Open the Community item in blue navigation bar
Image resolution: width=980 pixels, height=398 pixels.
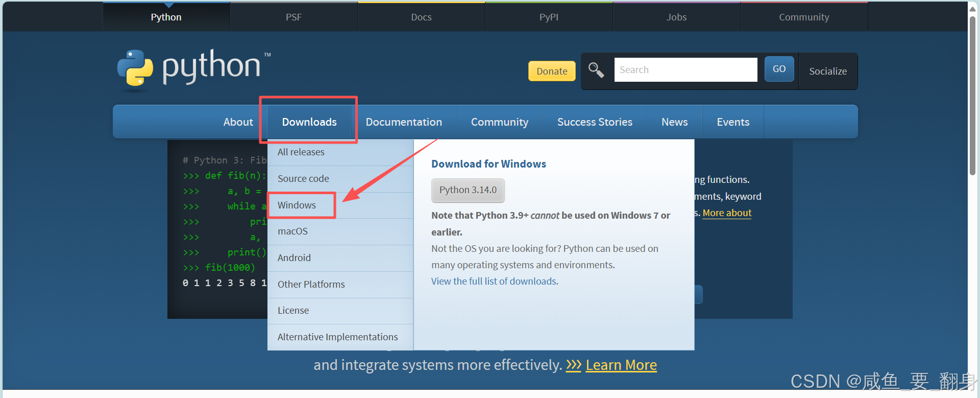tap(500, 122)
